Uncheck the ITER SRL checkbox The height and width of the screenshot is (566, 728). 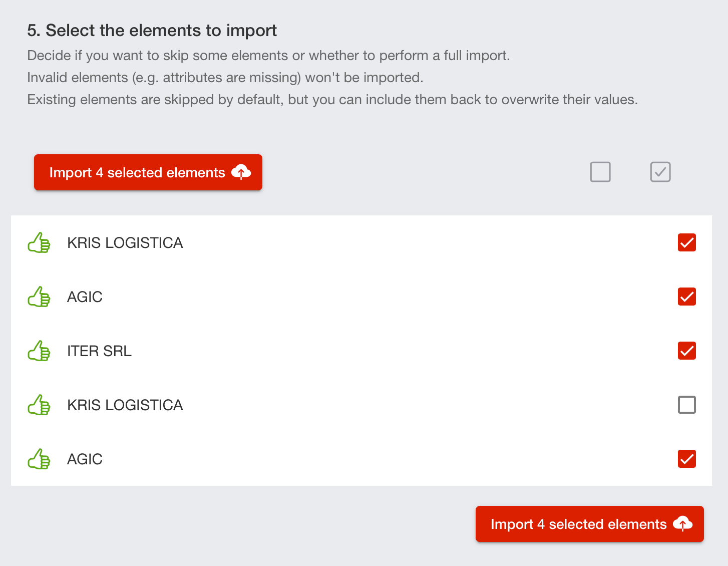coord(686,351)
